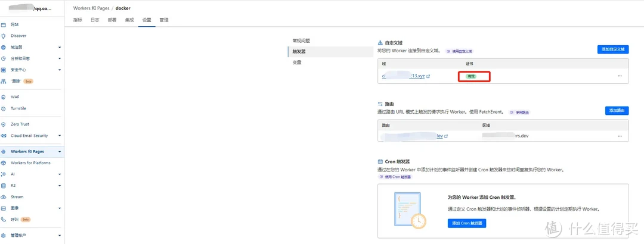Click the Discover lightbulb icon

tap(4, 36)
